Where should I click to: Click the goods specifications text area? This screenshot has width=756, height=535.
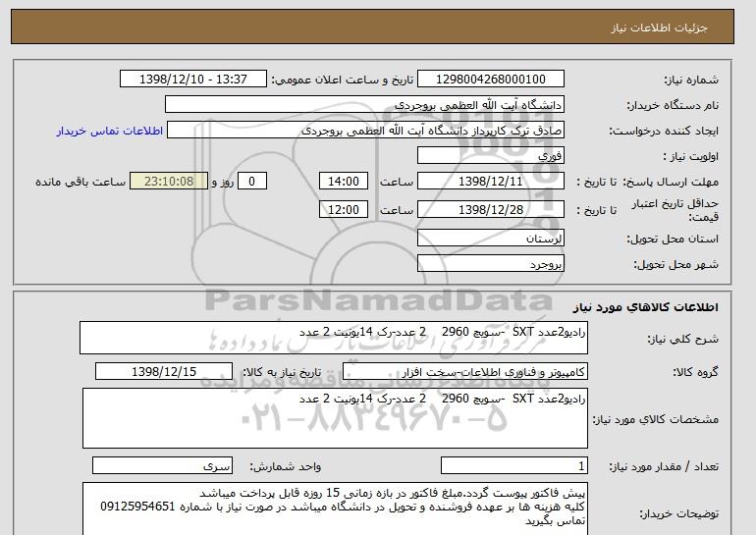click(335, 418)
